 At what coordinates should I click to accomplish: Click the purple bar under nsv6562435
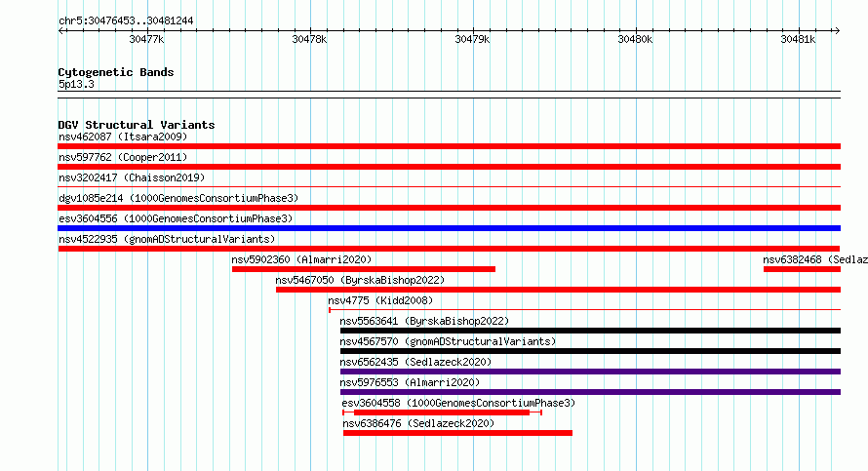(x=590, y=372)
